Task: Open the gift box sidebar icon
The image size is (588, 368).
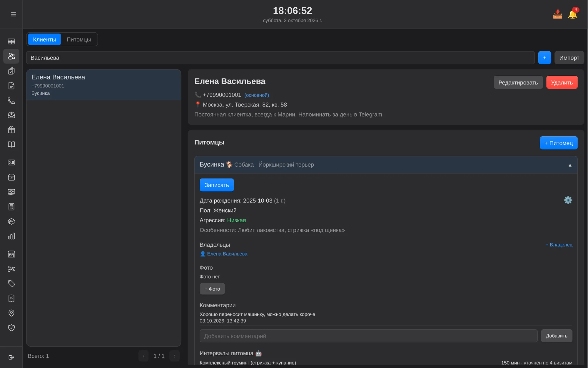Action: pyautogui.click(x=11, y=130)
